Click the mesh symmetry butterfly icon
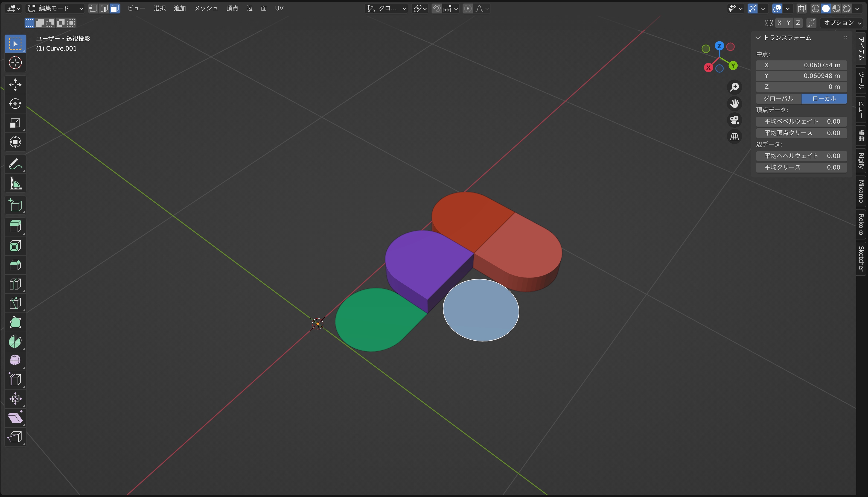 point(769,23)
